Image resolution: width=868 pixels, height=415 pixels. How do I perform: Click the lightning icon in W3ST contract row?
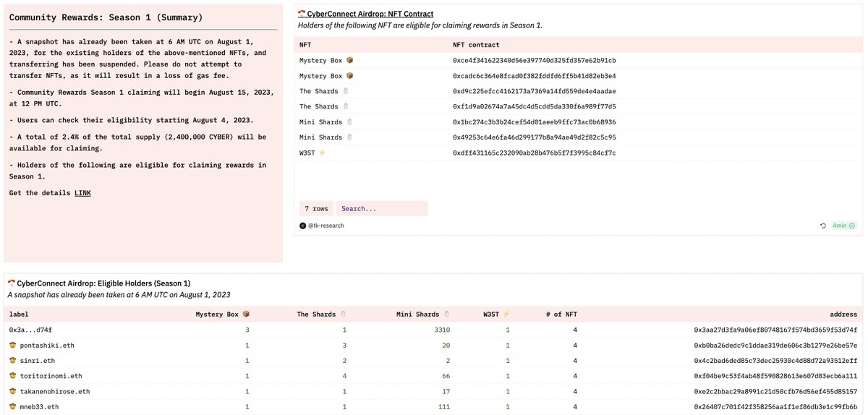click(x=322, y=153)
